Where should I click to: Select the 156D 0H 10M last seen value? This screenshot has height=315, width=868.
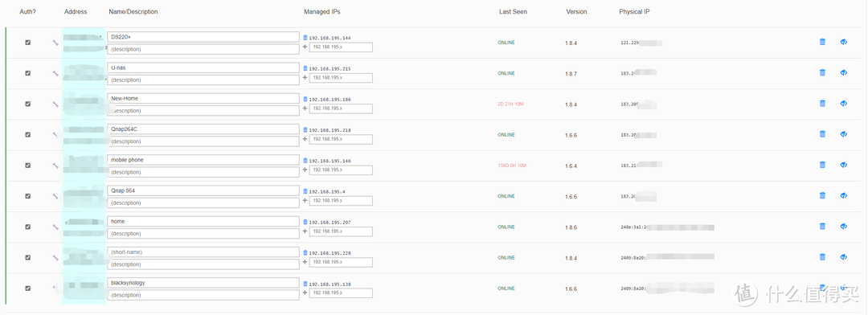tap(512, 166)
